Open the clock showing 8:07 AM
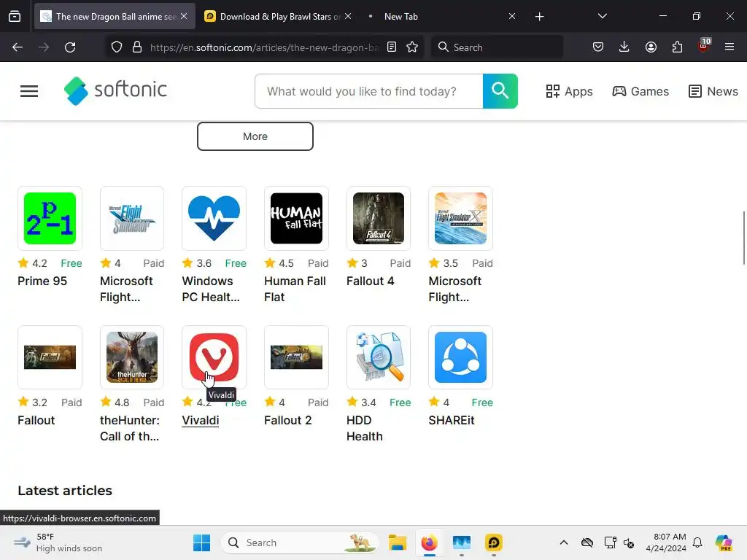Image resolution: width=747 pixels, height=560 pixels. (x=666, y=542)
